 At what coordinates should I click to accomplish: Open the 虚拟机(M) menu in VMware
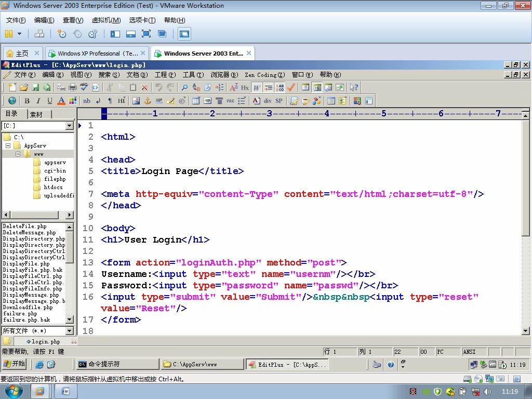(106, 20)
